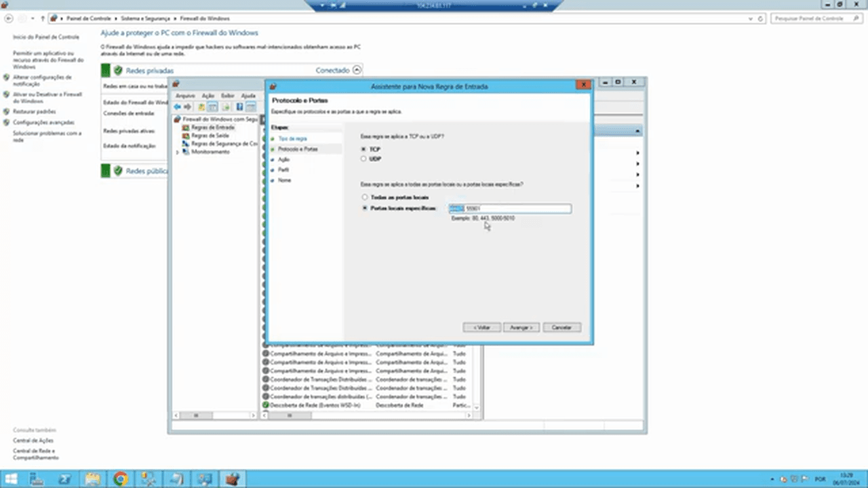This screenshot has height=488, width=868.
Task: Click the rules list vertical scrollbar down arrow
Action: 477,407
